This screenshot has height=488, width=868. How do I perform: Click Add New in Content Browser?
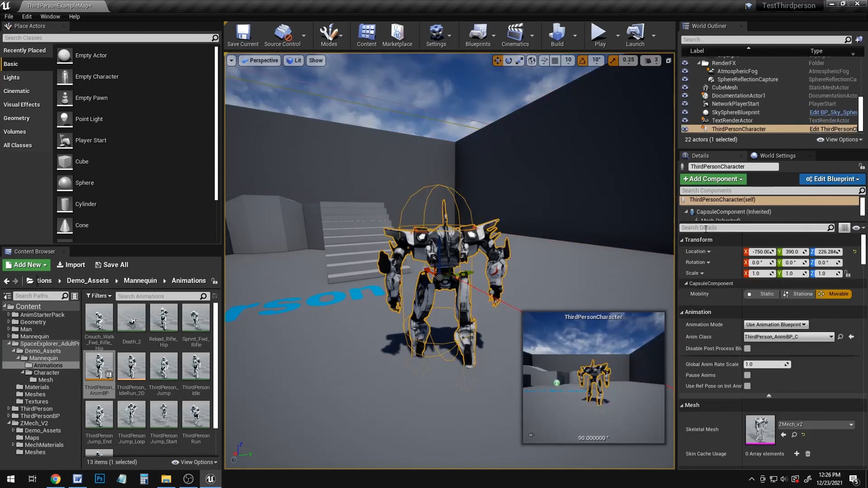[x=26, y=265]
